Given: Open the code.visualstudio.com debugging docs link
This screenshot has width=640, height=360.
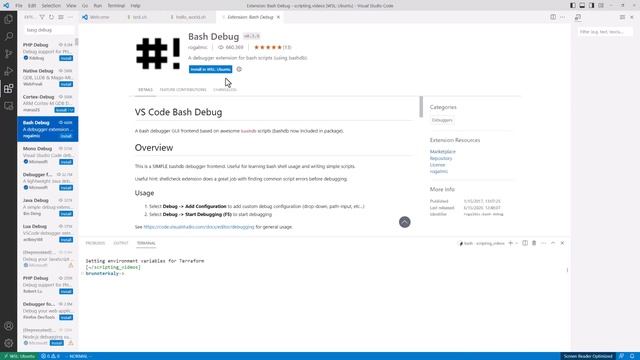Looking at the screenshot, I should [199, 227].
